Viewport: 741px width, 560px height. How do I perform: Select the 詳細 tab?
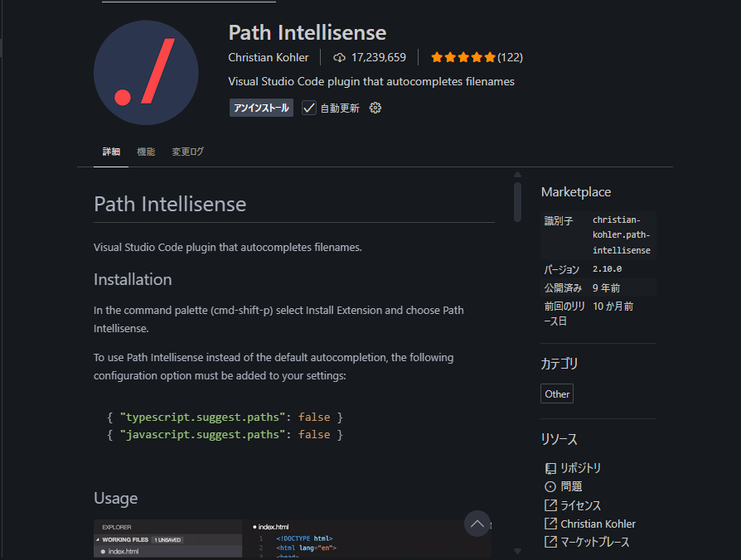point(110,152)
